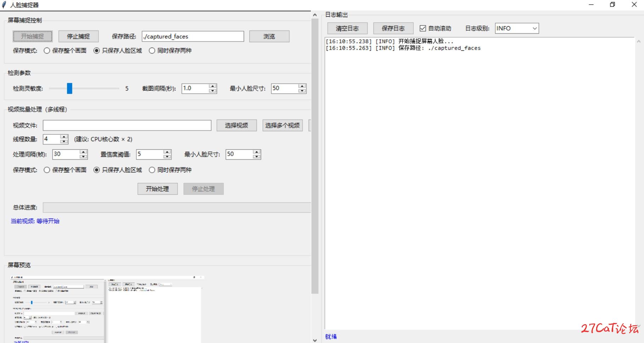Select 同时保存两种 in screen capture mode
This screenshot has height=343, width=644.
[152, 51]
